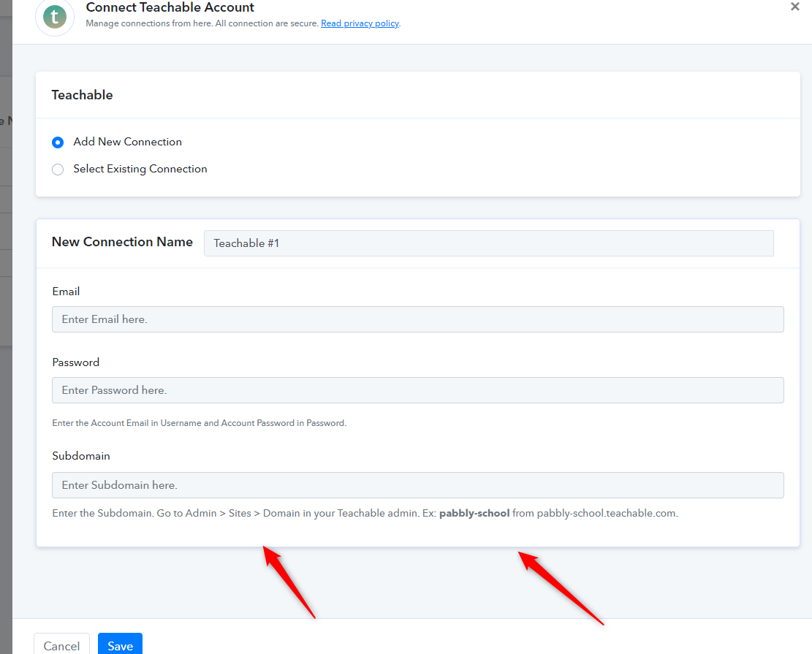This screenshot has width=812, height=654.
Task: Click the Teachable section heading
Action: pyautogui.click(x=82, y=95)
